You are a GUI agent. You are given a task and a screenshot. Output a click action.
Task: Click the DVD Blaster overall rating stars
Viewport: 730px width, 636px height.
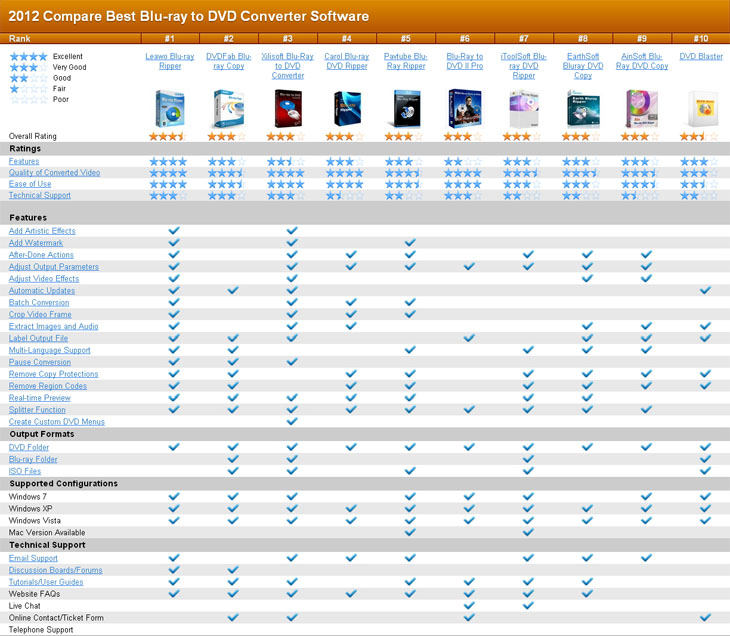699,136
